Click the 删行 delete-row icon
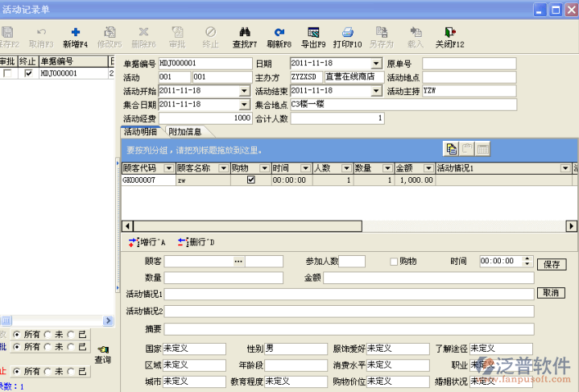This screenshot has height=392, width=579. coord(183,241)
